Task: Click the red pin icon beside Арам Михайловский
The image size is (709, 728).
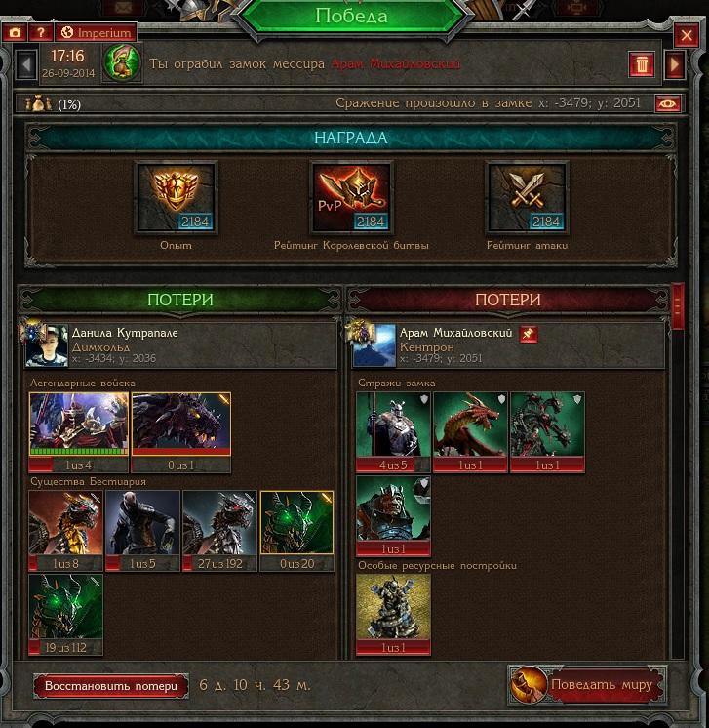Action: pos(528,334)
